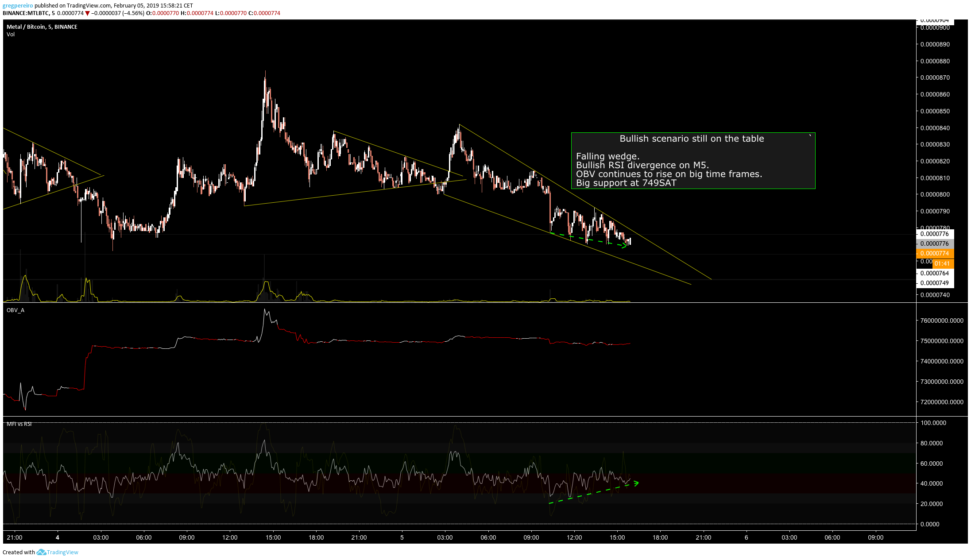Viewport: 971px width, 560px height.
Task: Select the OBV_A indicator label
Action: click(15, 310)
